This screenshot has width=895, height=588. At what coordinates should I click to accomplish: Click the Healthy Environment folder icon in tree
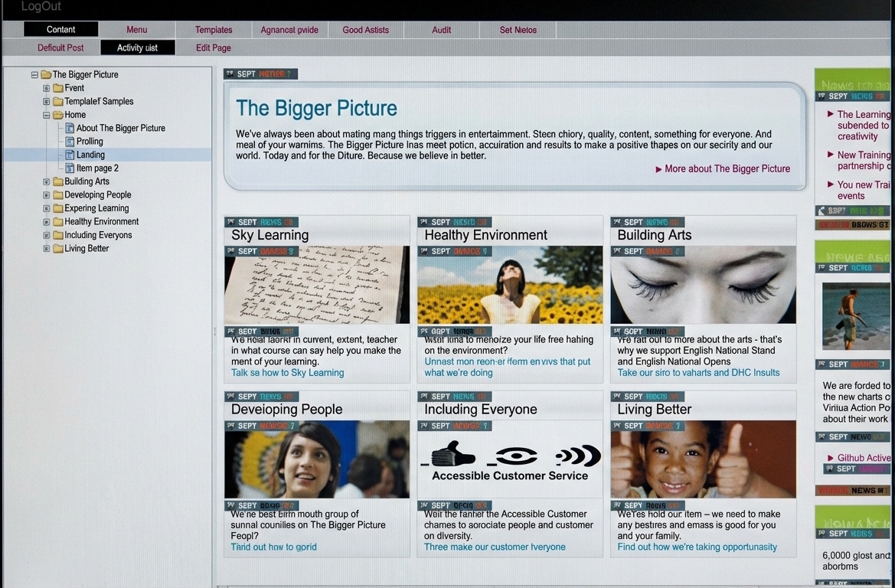[57, 222]
